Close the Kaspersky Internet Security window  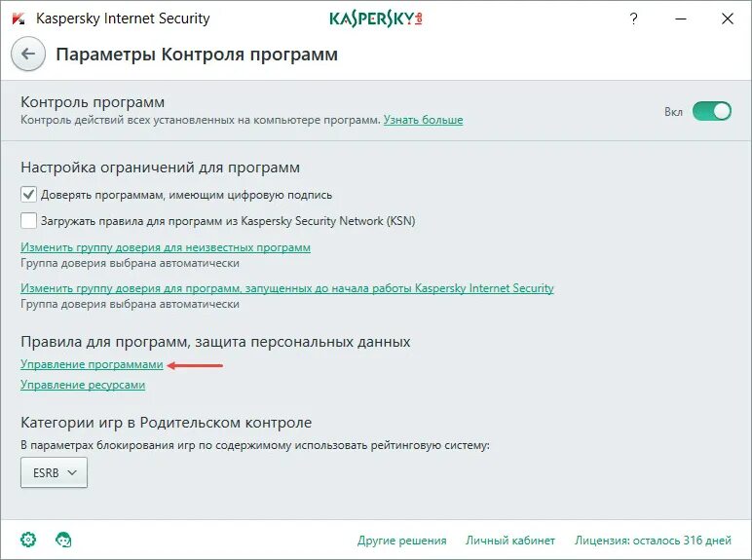(728, 19)
